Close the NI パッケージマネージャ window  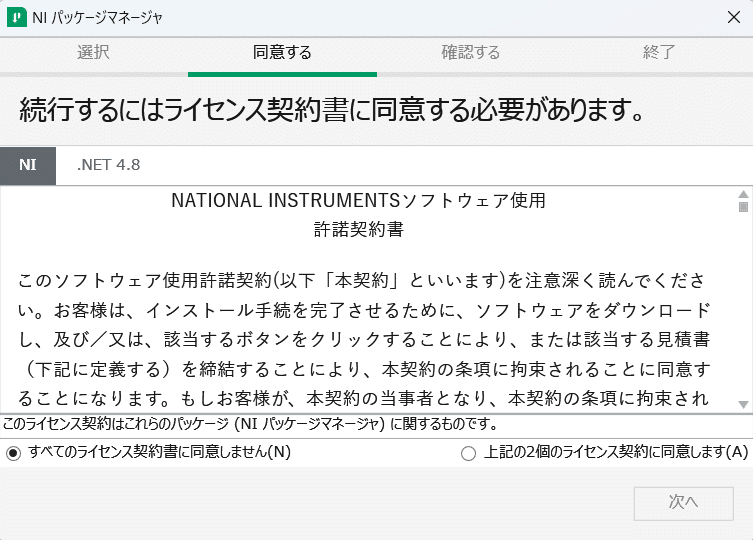click(733, 18)
